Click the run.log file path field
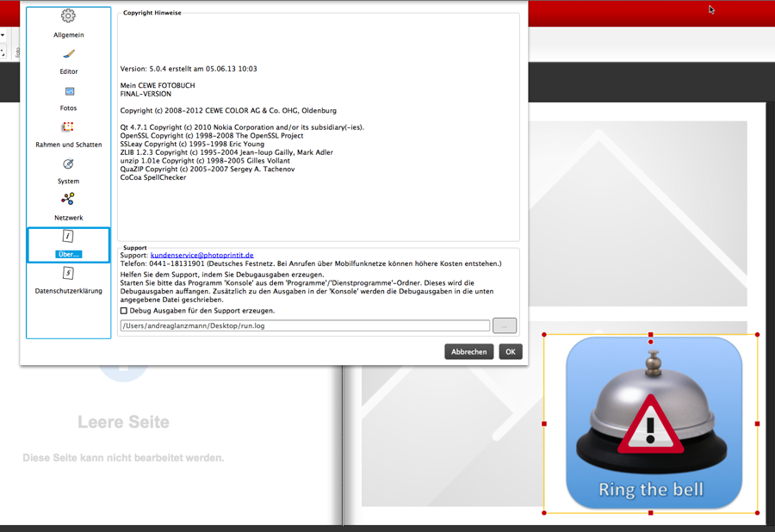 [x=305, y=326]
